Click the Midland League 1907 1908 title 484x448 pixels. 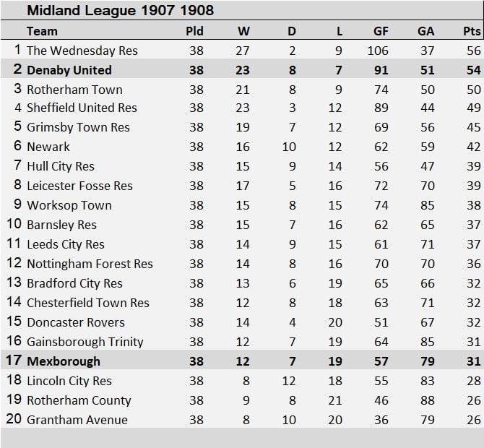click(120, 11)
